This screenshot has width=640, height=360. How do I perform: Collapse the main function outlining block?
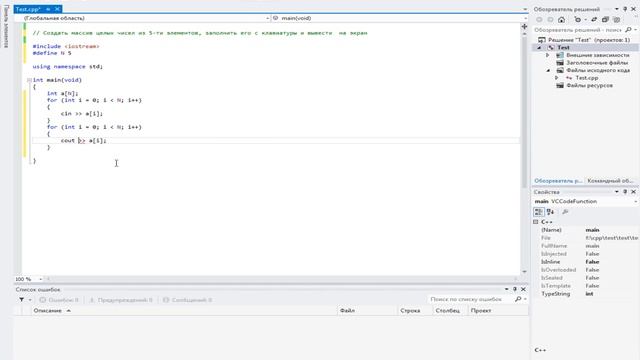click(29, 80)
